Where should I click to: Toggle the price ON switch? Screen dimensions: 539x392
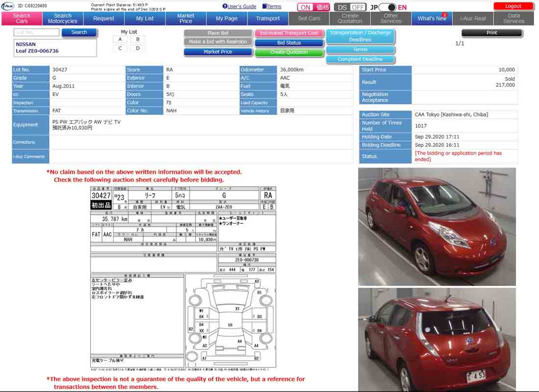click(313, 7)
